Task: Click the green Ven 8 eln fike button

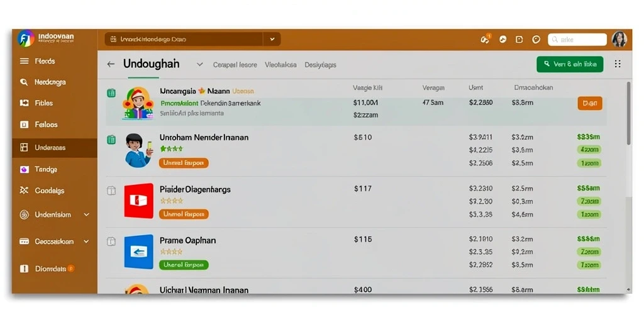Action: 570,64
